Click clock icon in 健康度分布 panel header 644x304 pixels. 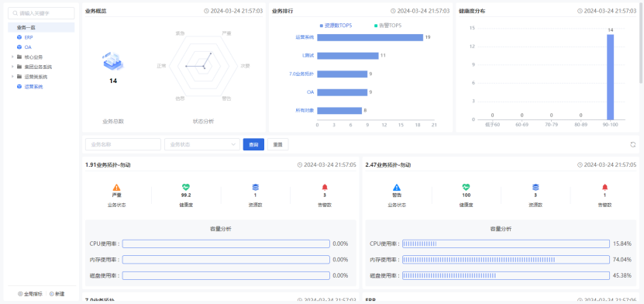point(580,11)
